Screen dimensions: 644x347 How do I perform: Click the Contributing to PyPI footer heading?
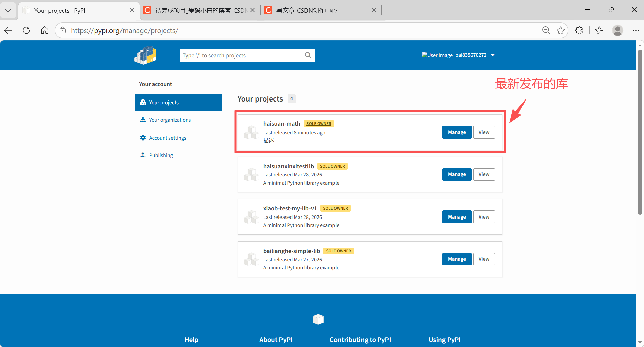tap(360, 340)
